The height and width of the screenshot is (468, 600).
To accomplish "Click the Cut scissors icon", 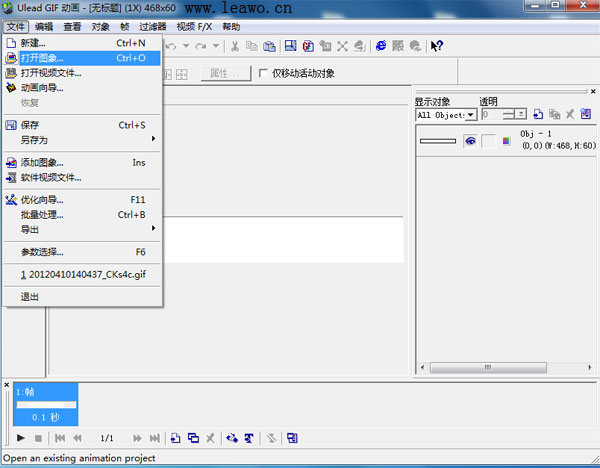I will 235,46.
